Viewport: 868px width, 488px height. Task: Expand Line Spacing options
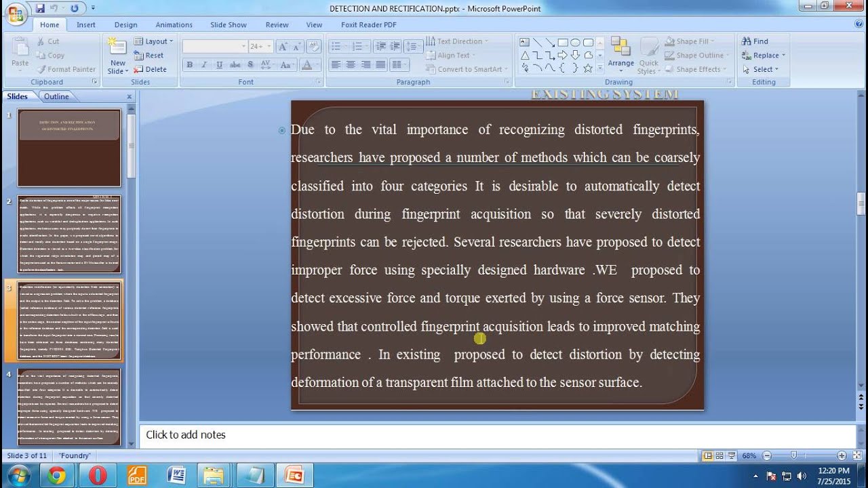412,47
